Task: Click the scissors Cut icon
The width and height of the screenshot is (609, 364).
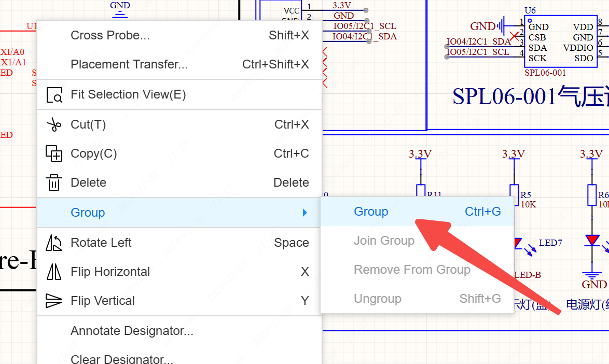Action: [54, 124]
